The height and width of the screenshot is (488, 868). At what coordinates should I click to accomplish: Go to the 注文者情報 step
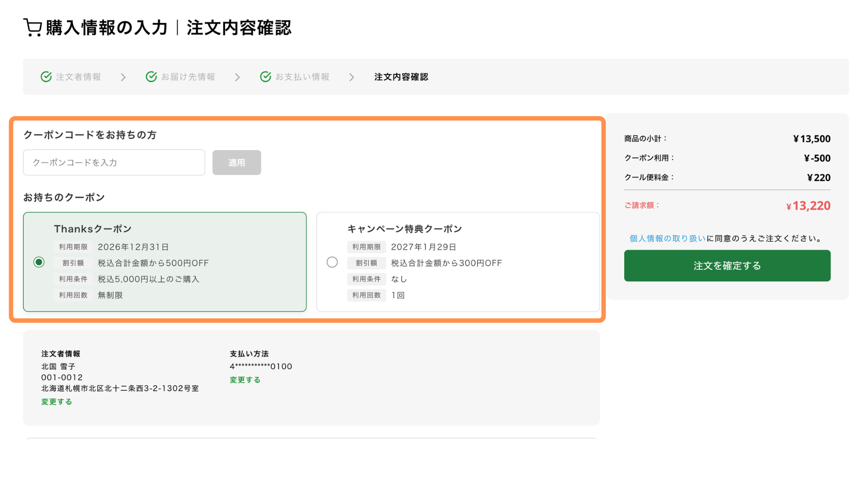point(79,77)
